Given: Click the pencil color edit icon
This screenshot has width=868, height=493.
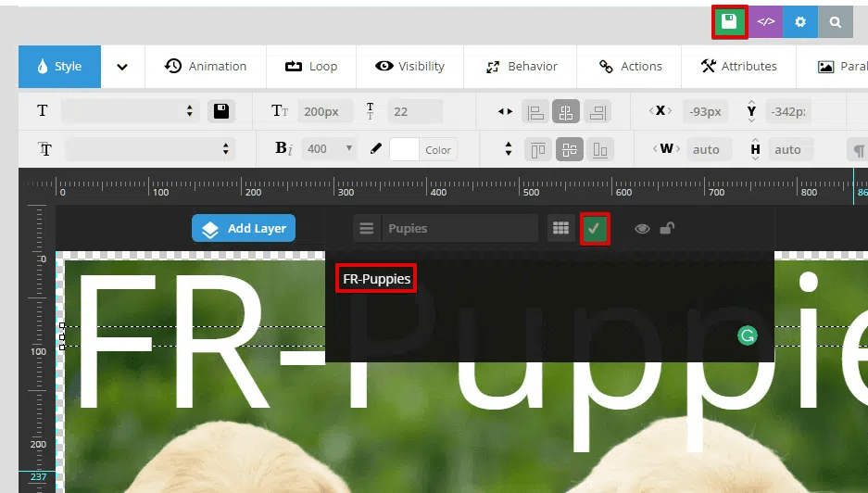Looking at the screenshot, I should coord(376,148).
